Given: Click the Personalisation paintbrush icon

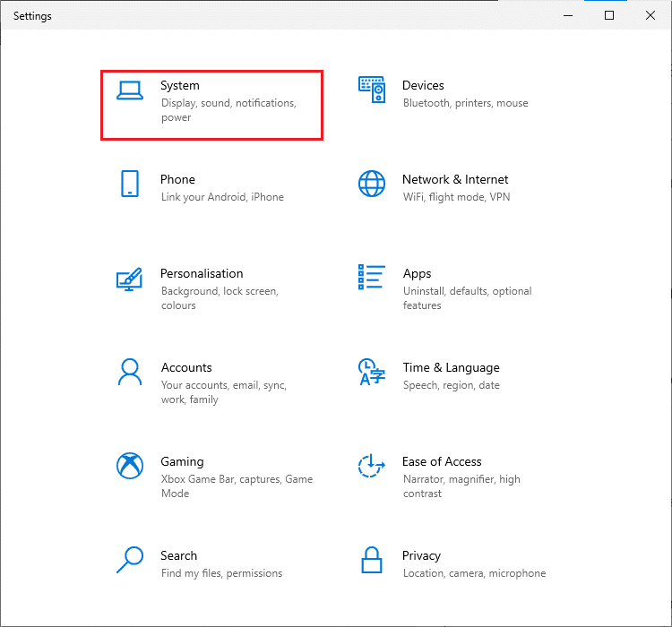Looking at the screenshot, I should tap(129, 279).
